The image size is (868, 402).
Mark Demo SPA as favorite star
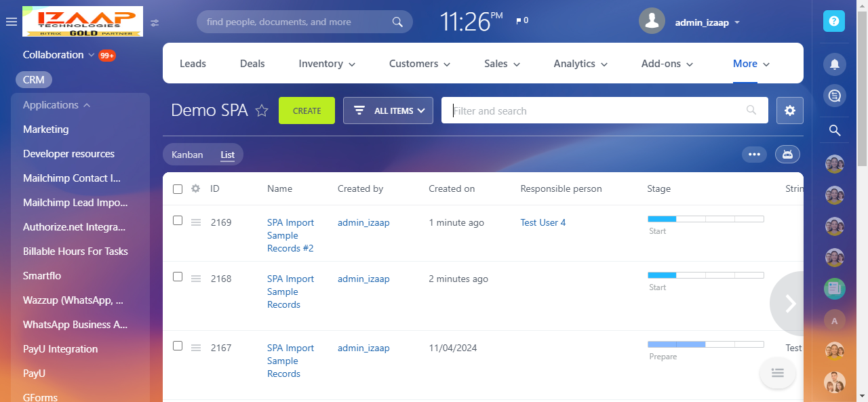(x=262, y=110)
